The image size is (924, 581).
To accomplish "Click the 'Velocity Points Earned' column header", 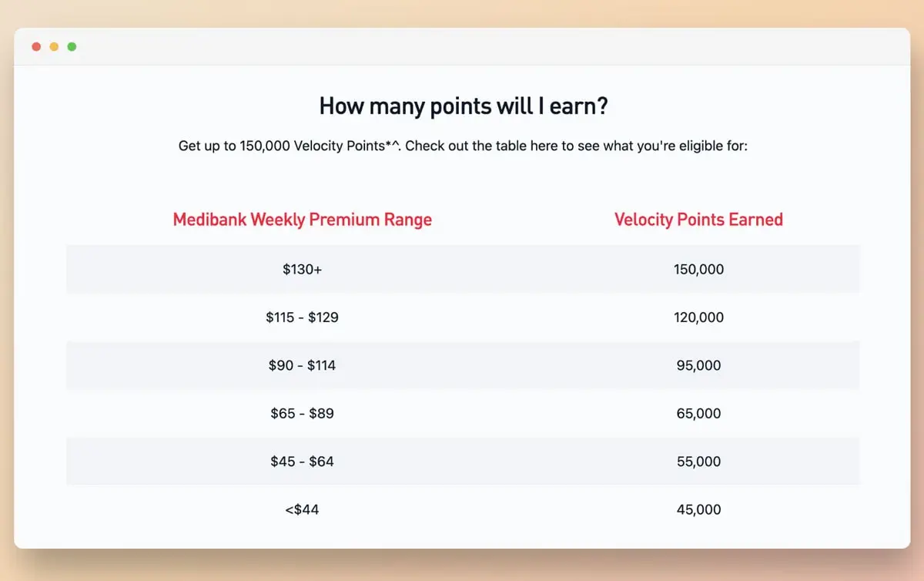I will [698, 220].
